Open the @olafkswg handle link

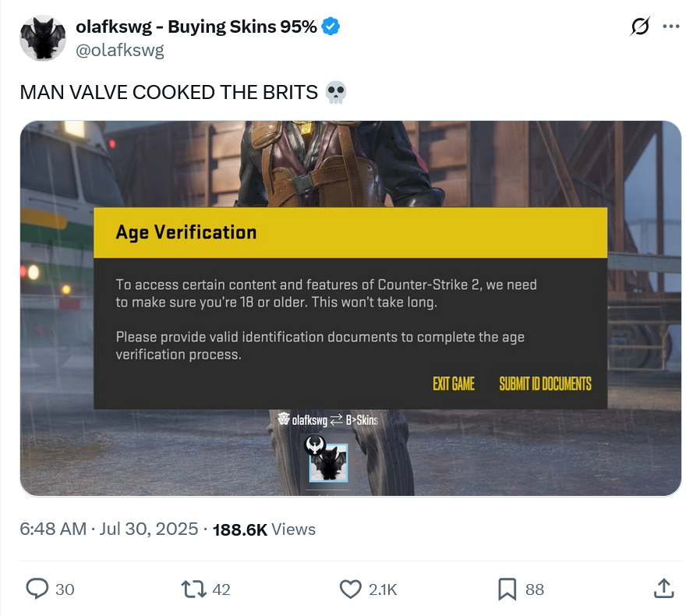click(x=119, y=51)
